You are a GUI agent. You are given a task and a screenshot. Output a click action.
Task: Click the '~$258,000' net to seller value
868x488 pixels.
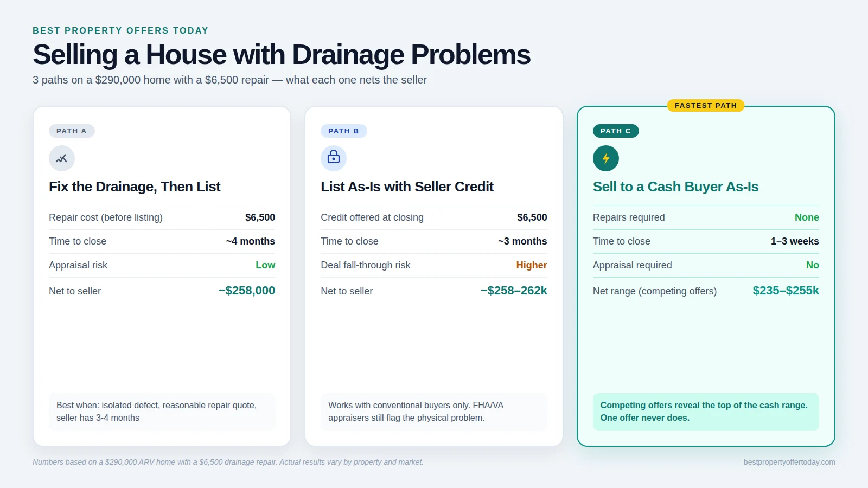[x=247, y=291]
